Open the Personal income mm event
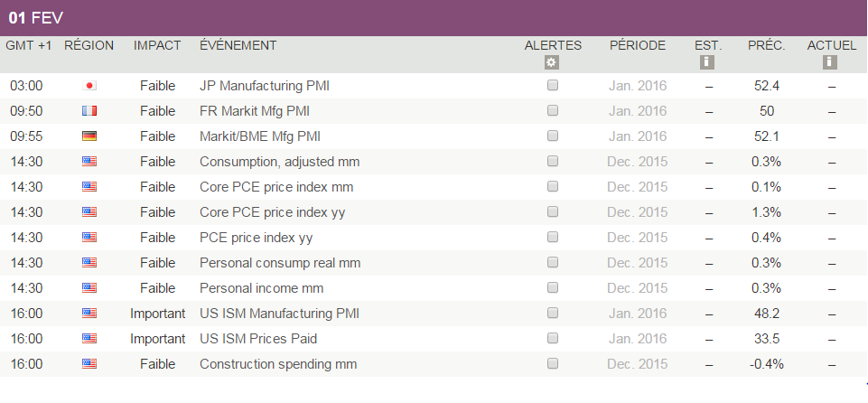Image resolution: width=868 pixels, height=403 pixels. [261, 288]
